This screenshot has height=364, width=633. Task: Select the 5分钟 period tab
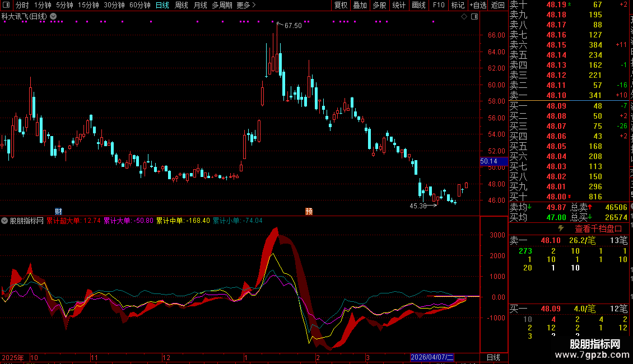(x=64, y=5)
